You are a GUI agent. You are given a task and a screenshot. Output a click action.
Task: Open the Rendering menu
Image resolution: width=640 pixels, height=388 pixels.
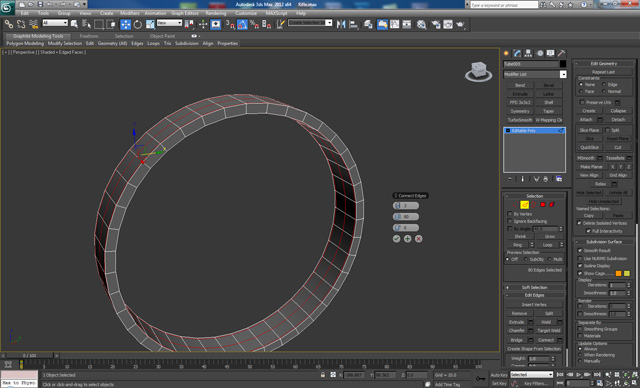(216, 13)
